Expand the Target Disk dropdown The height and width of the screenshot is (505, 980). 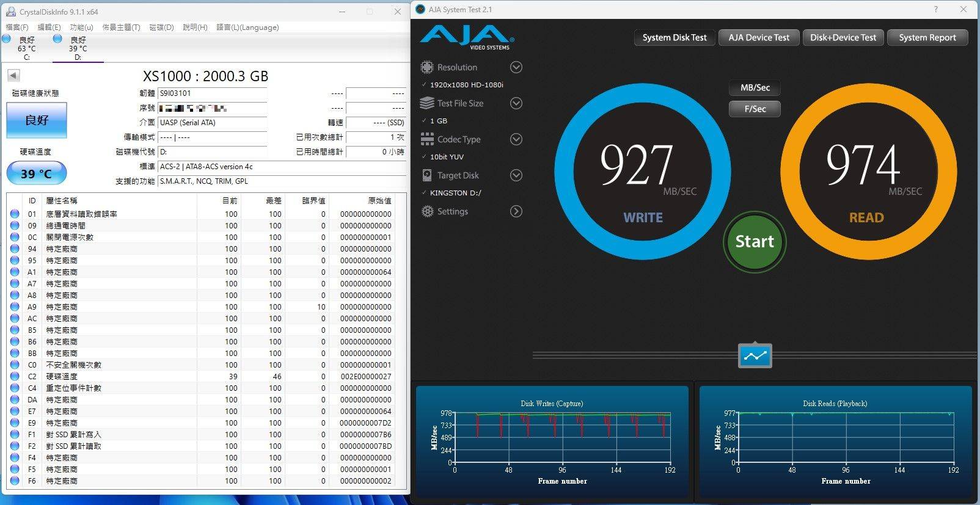point(516,175)
